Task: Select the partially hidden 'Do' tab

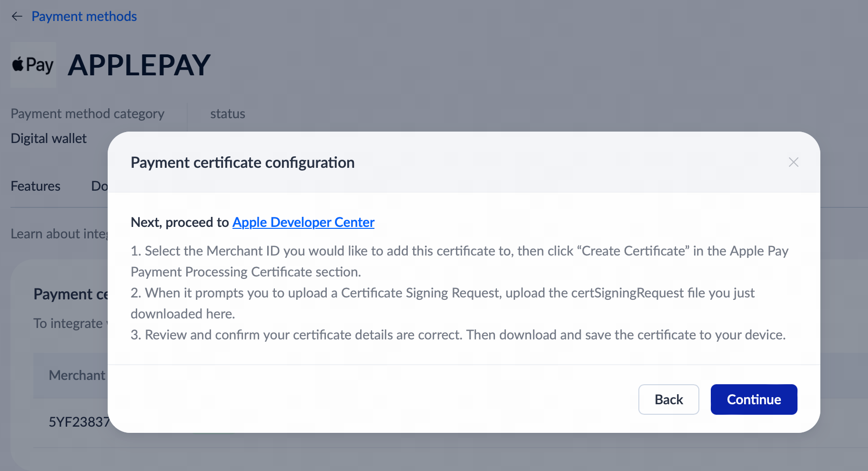Action: pyautogui.click(x=99, y=186)
